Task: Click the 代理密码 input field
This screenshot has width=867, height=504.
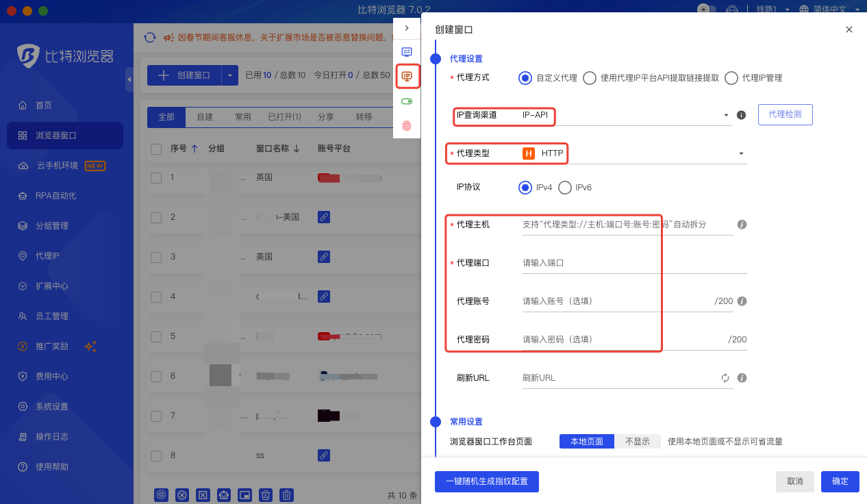Action: (x=634, y=340)
